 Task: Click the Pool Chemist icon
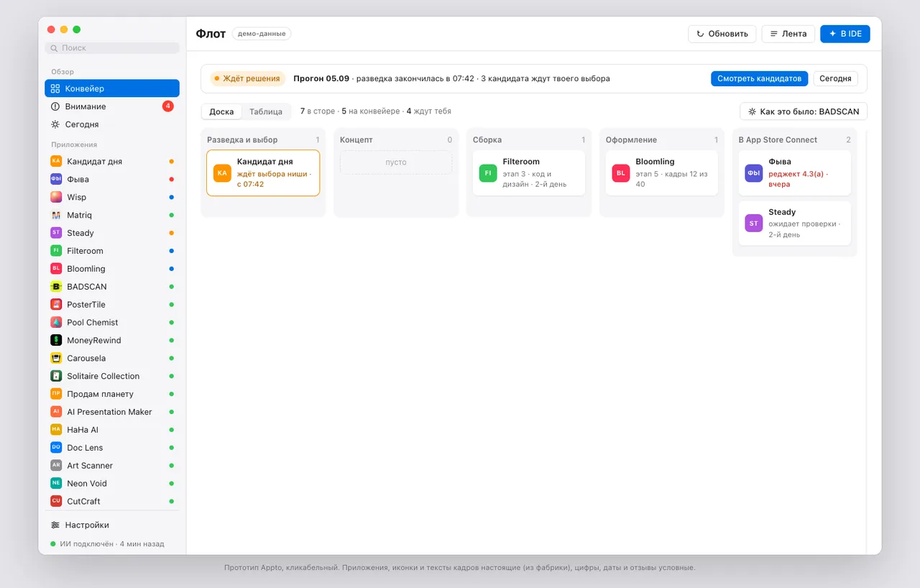(56, 322)
